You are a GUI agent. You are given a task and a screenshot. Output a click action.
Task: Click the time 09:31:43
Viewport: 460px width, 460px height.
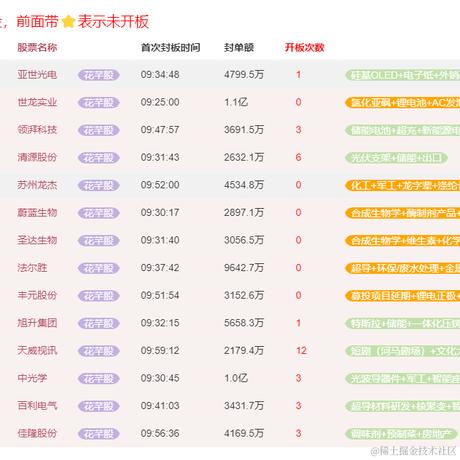(160, 157)
